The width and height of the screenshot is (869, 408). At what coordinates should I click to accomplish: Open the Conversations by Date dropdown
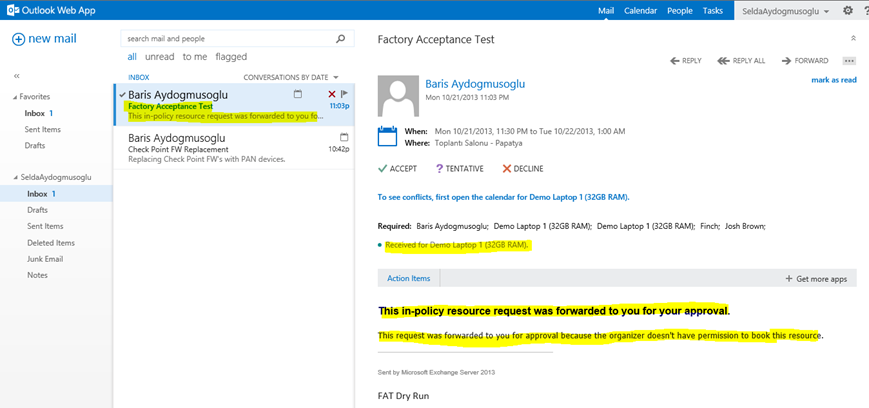point(291,78)
